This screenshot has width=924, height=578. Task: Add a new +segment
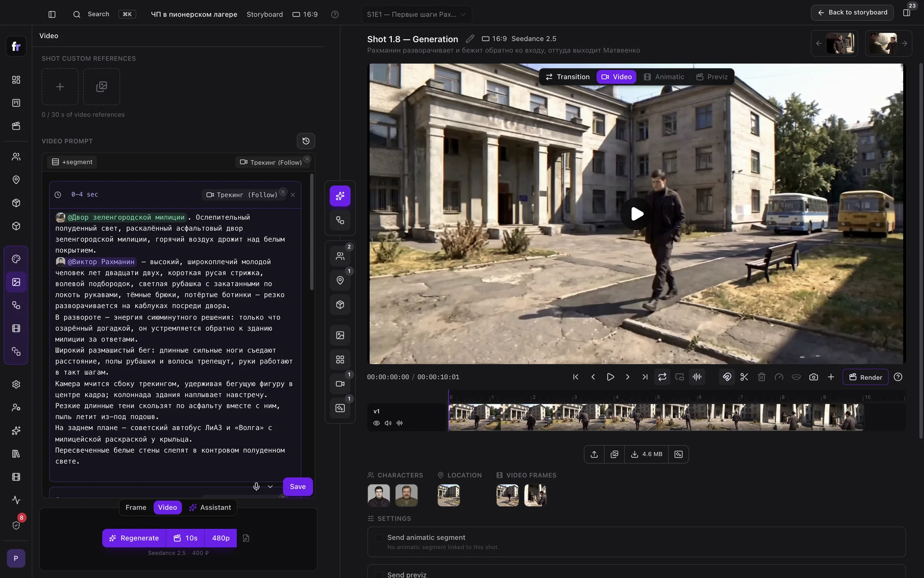(72, 162)
